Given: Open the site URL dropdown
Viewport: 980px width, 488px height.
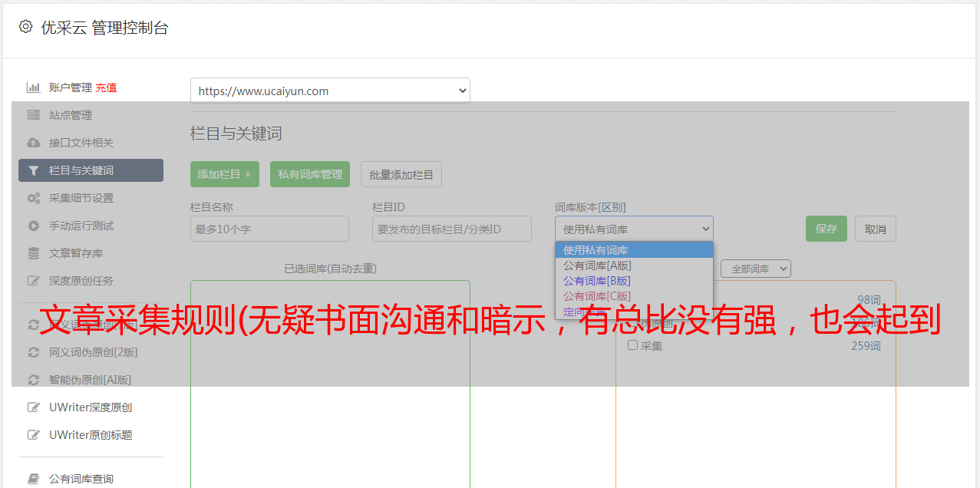Looking at the screenshot, I should click(330, 91).
